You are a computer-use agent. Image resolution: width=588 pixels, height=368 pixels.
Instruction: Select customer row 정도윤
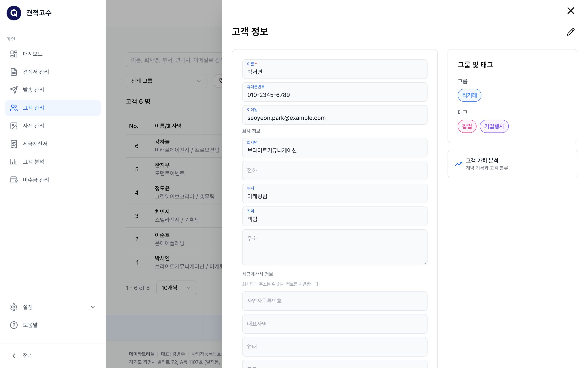click(174, 193)
